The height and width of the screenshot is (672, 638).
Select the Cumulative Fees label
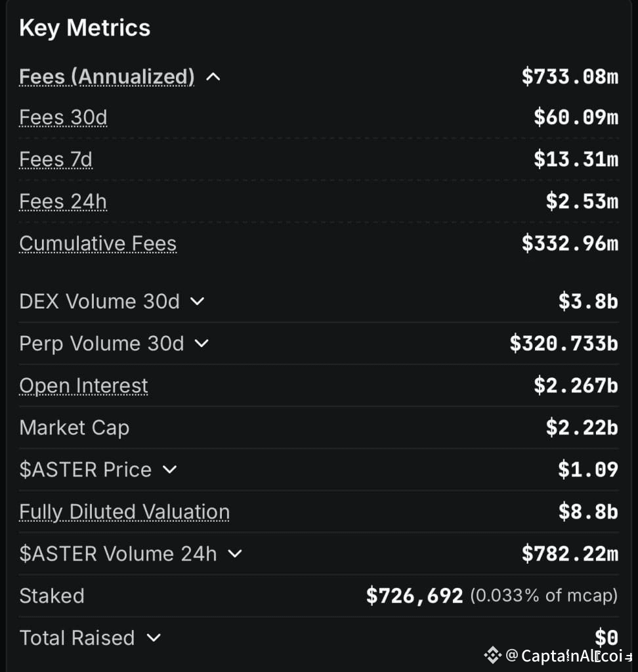coord(98,243)
